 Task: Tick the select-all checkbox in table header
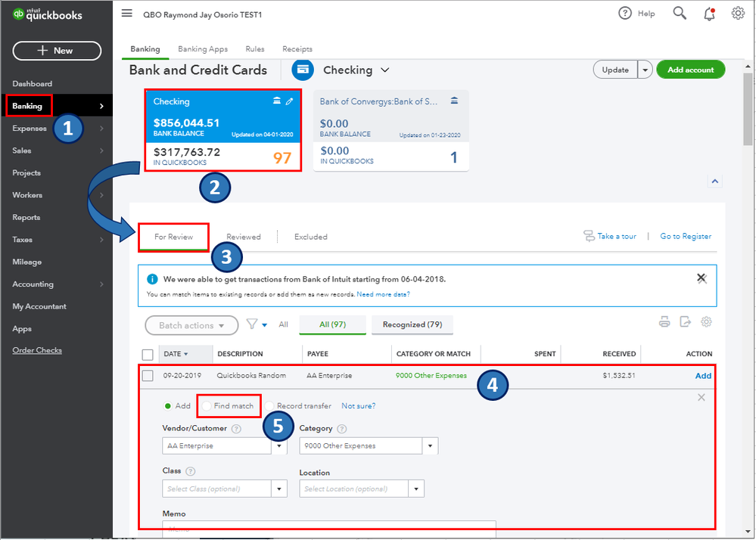point(148,355)
